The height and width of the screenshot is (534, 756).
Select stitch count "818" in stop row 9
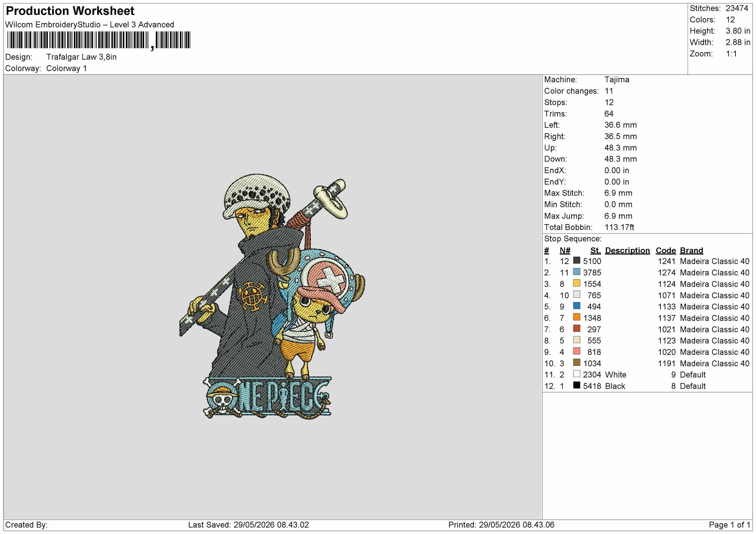pos(594,352)
